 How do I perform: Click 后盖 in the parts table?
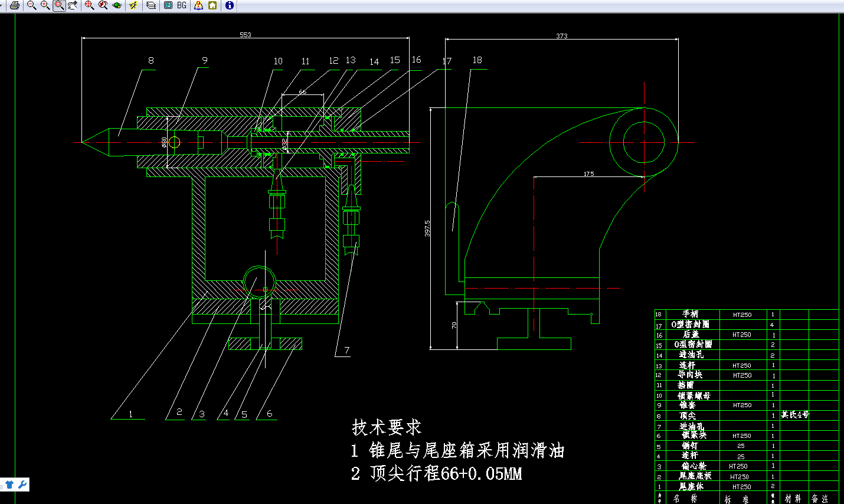coord(691,335)
